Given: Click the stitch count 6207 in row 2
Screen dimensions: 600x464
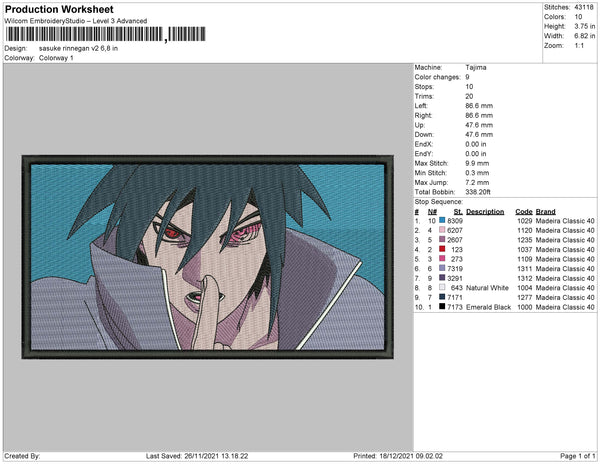Looking at the screenshot, I should coord(455,230).
